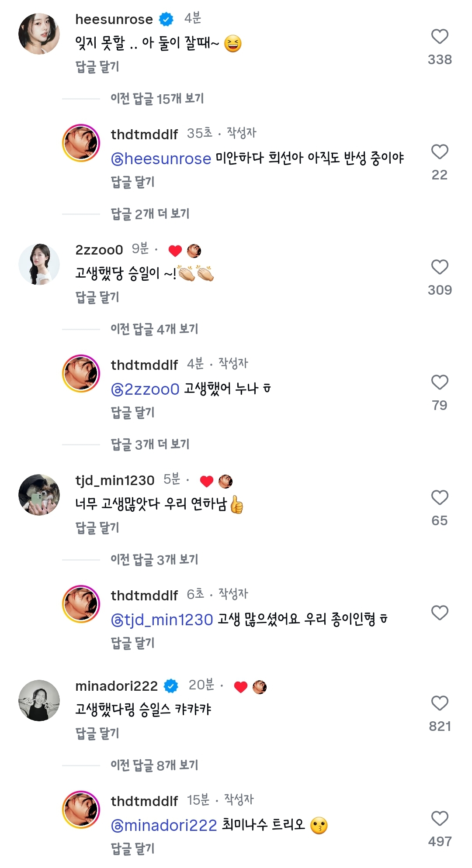Open tjd_min1230's profile avatar
The image size is (472, 868).
pos(39,495)
